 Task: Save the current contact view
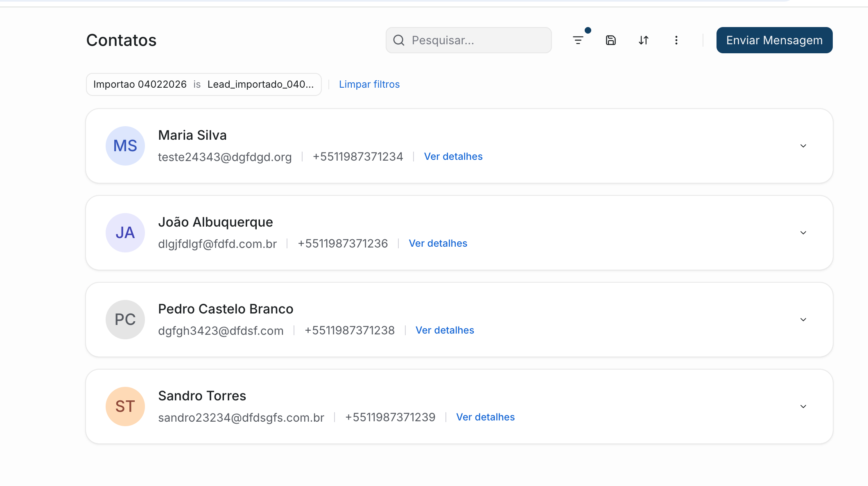click(610, 40)
